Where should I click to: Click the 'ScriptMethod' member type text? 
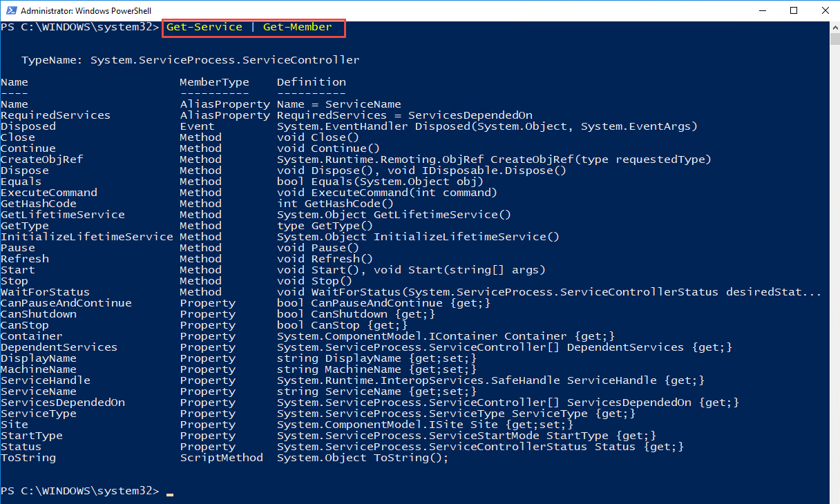[x=222, y=458]
